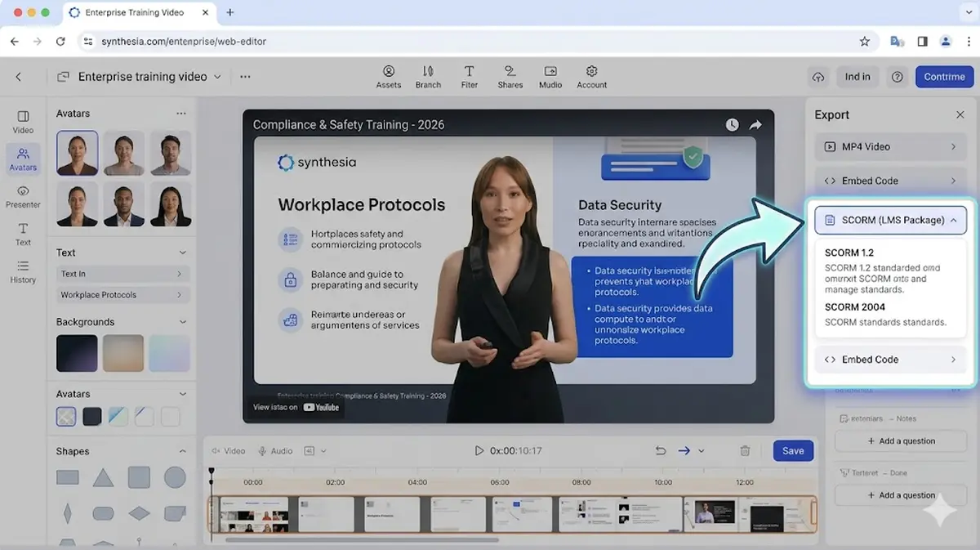Open the Assets panel

tap(389, 76)
